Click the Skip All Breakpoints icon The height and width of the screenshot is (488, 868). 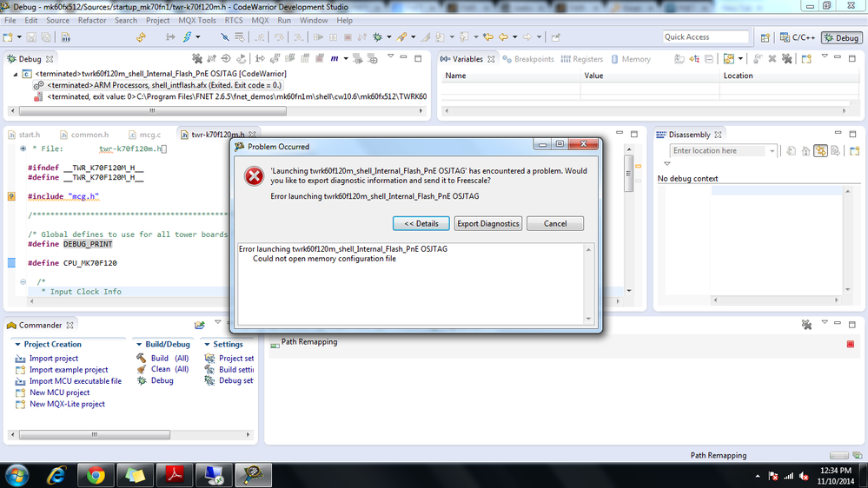tap(224, 37)
